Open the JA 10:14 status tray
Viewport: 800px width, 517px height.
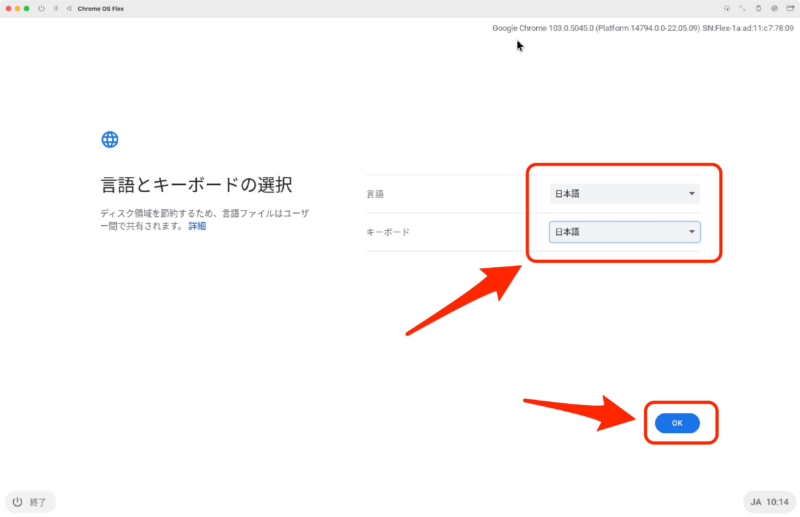tap(769, 502)
